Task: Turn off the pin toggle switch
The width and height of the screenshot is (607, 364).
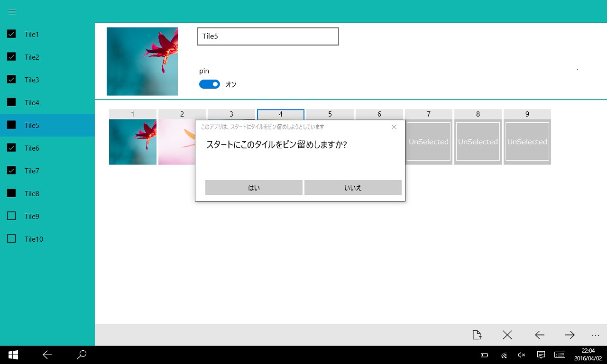Action: point(210,84)
